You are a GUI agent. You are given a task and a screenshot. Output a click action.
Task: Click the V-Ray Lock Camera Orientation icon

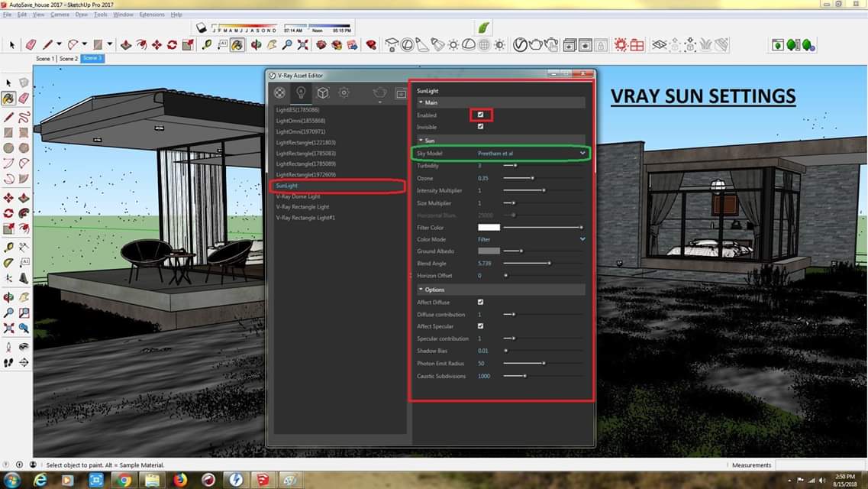pyautogui.click(x=601, y=45)
